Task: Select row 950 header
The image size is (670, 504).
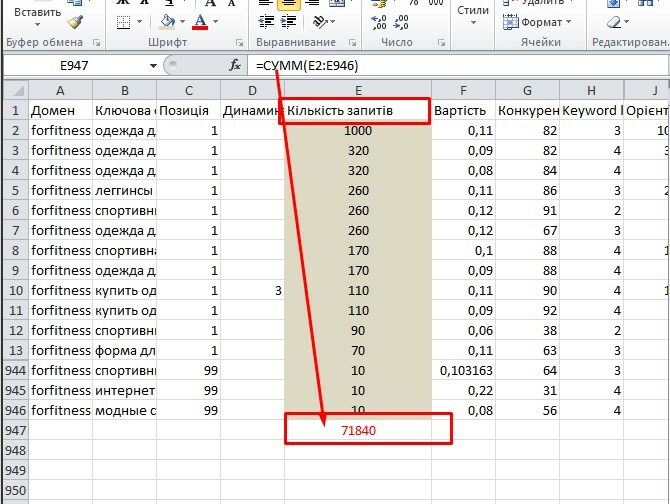Action: coord(16,490)
